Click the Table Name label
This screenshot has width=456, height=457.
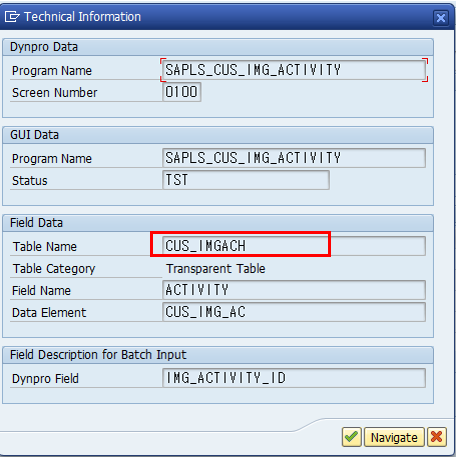(45, 247)
